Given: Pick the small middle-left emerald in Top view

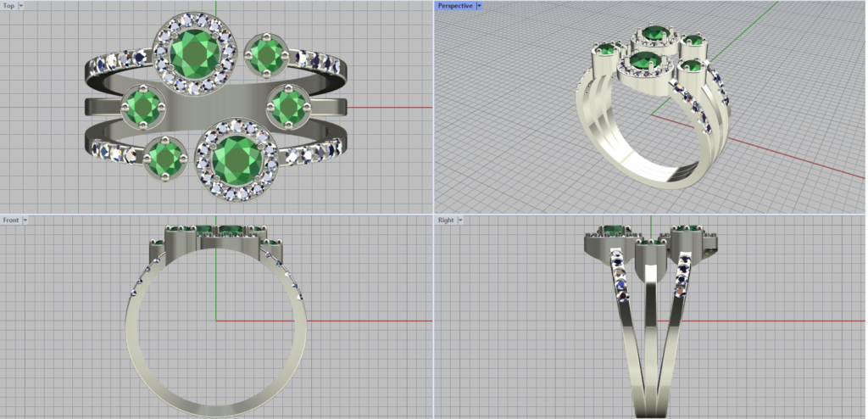Looking at the screenshot, I should tap(143, 107).
